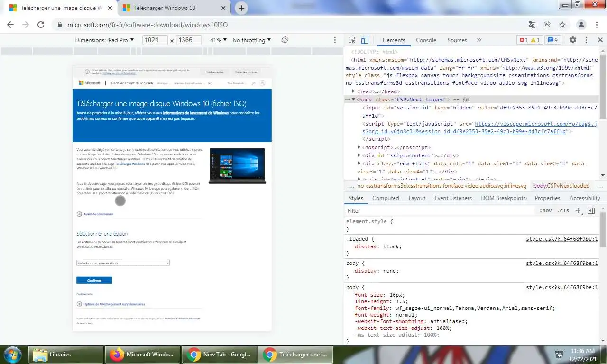Click the breadcrumb overflow ellipsis
This screenshot has width=607, height=364.
(x=350, y=186)
